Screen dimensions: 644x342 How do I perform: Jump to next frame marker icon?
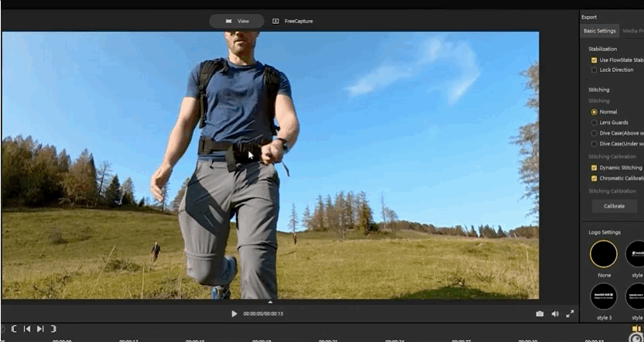[40, 329]
